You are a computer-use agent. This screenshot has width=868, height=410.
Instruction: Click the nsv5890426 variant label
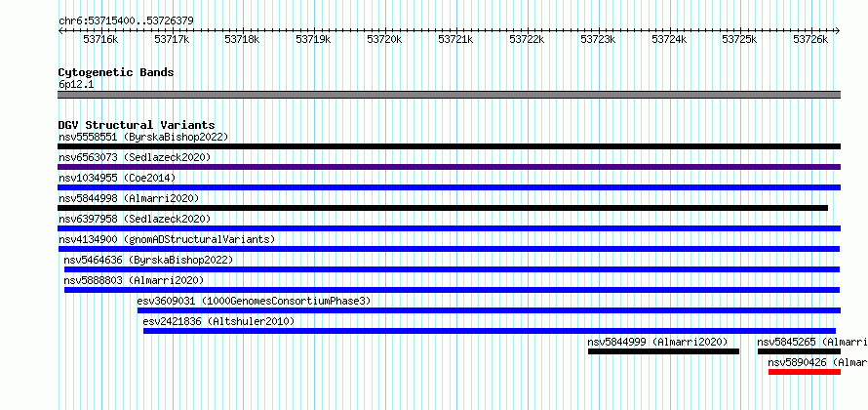tap(817, 362)
